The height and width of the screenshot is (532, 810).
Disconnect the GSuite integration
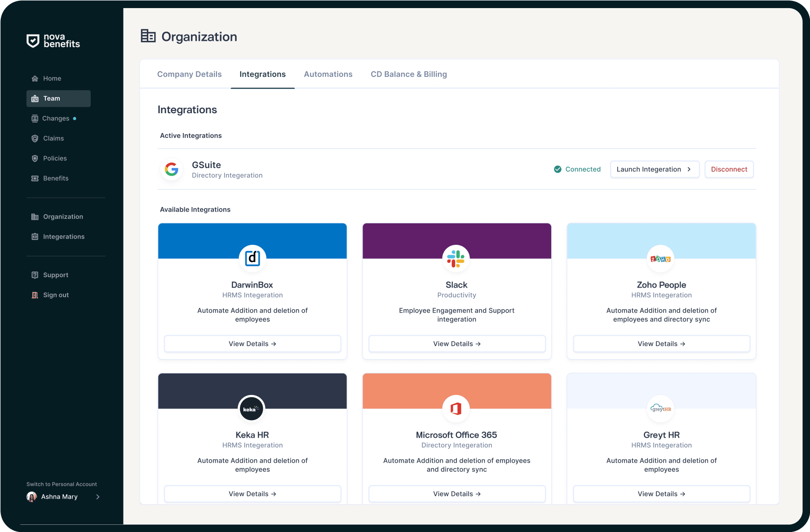(729, 169)
